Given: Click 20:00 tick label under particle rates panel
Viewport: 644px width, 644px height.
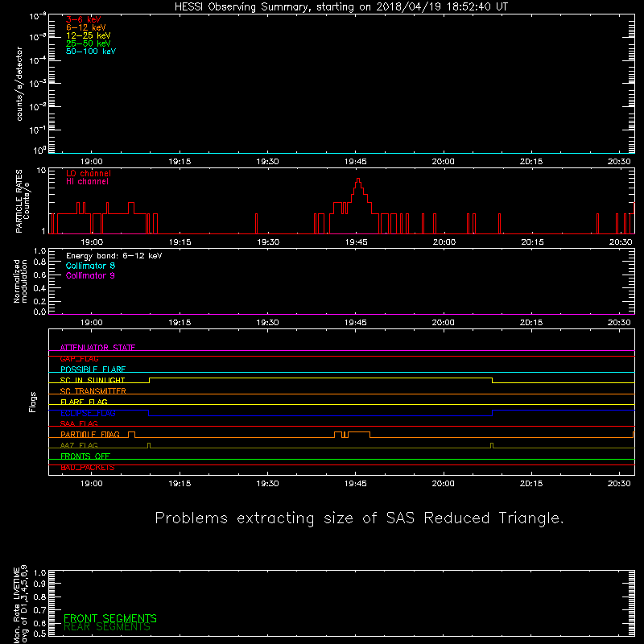Looking at the screenshot, I should tap(444, 242).
